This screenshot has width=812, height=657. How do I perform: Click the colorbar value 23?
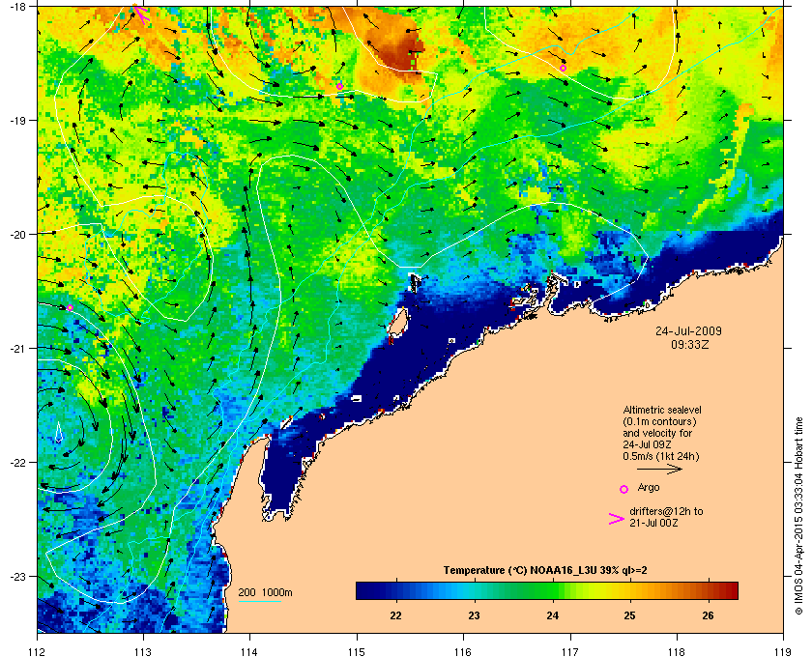coord(474,615)
